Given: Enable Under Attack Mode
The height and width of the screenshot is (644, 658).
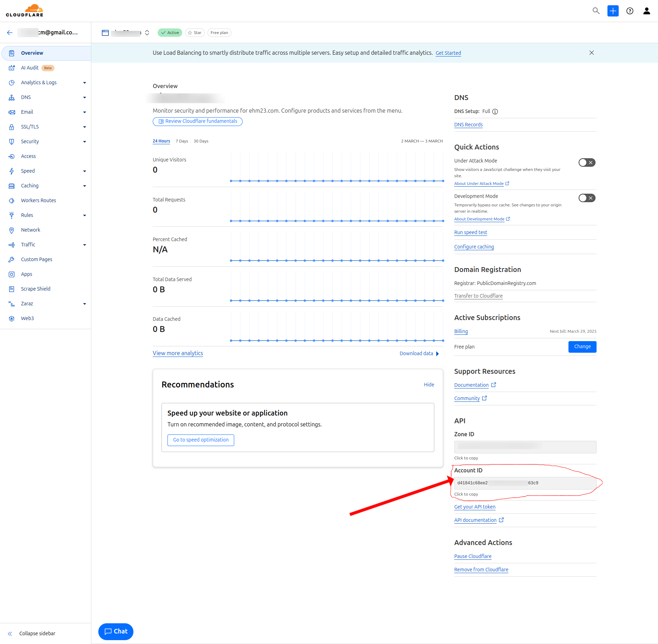Looking at the screenshot, I should click(586, 162).
